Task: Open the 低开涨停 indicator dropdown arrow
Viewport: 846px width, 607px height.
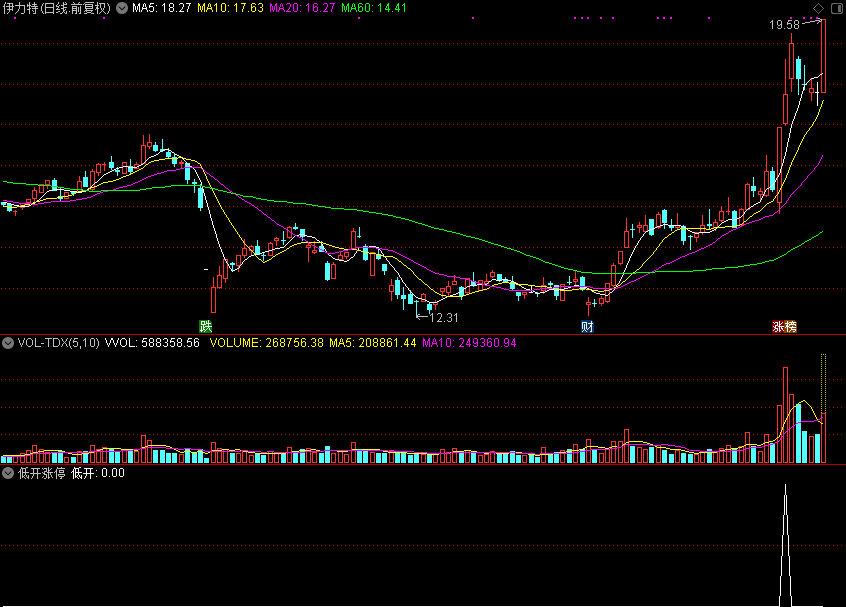Action: 8,473
